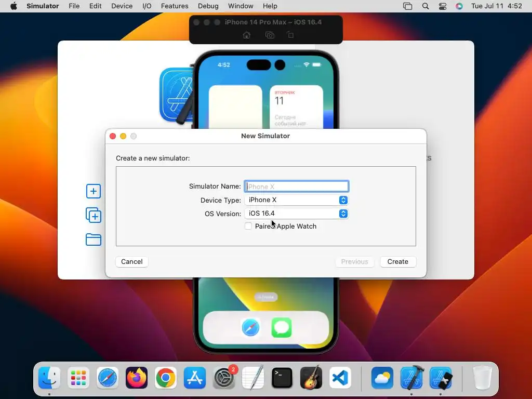Viewport: 532px width, 399px height.
Task: Open TextEdit from the Dock
Action: (253, 378)
